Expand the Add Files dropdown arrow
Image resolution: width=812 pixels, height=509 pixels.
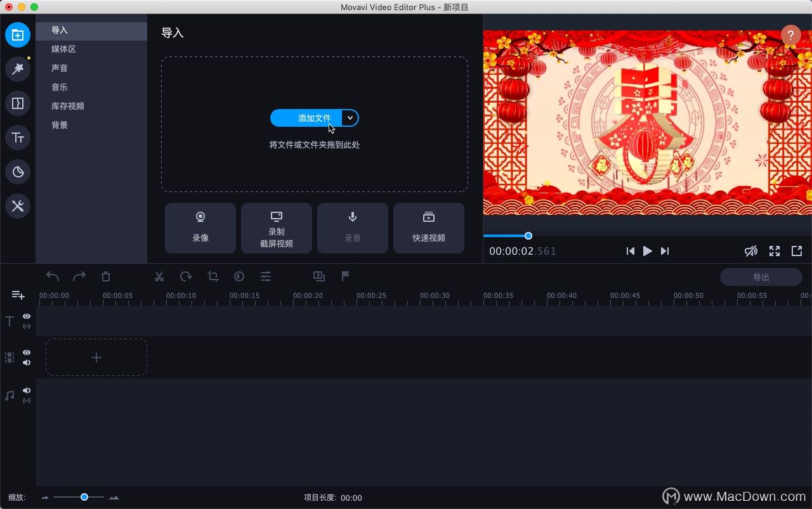tap(350, 118)
